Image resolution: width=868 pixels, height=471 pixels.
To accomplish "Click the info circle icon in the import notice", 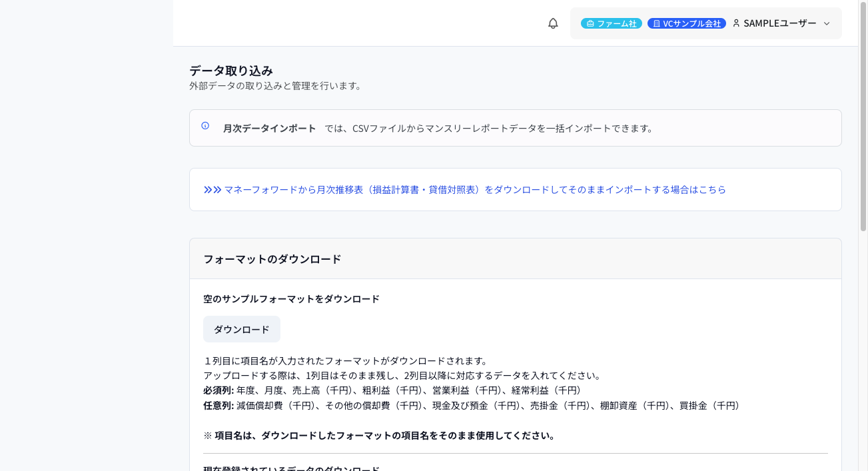I will [205, 126].
